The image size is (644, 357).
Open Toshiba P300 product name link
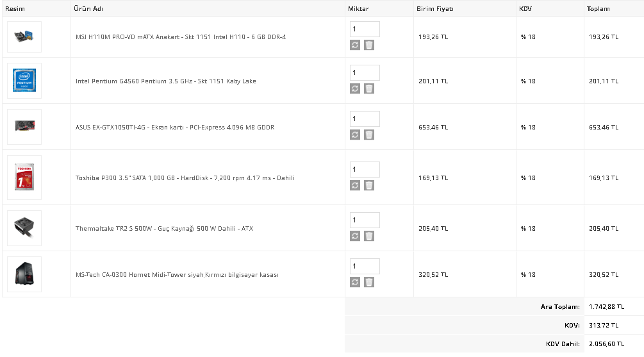(185, 178)
